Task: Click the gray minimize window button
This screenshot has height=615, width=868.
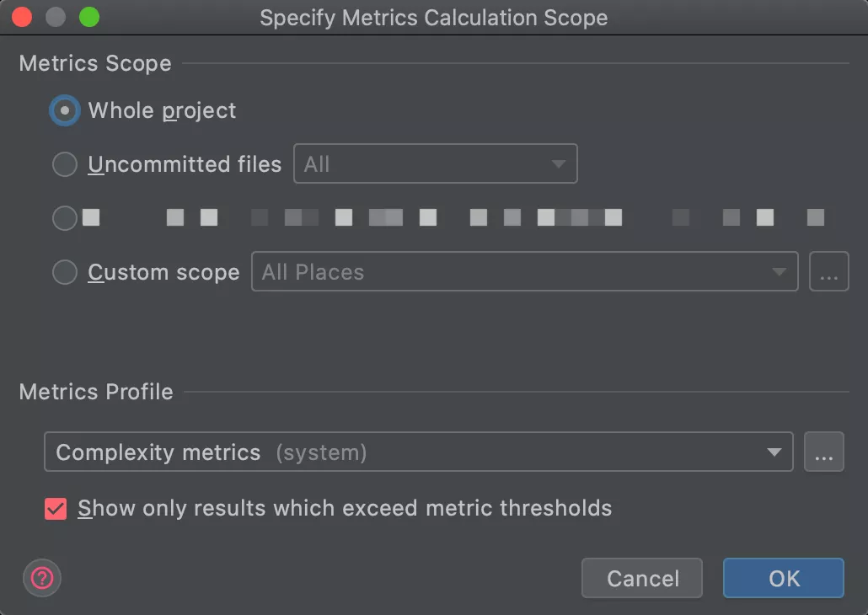Action: (56, 18)
